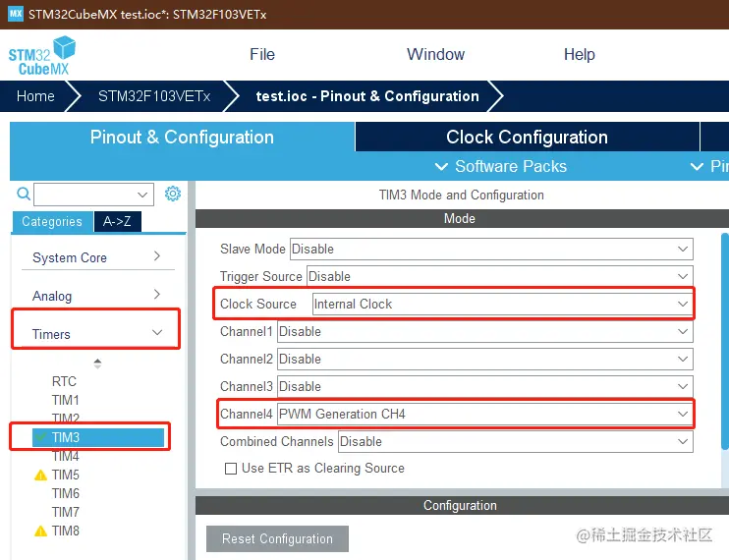Click the MX title bar app icon
The width and height of the screenshot is (729, 560).
tap(16, 14)
